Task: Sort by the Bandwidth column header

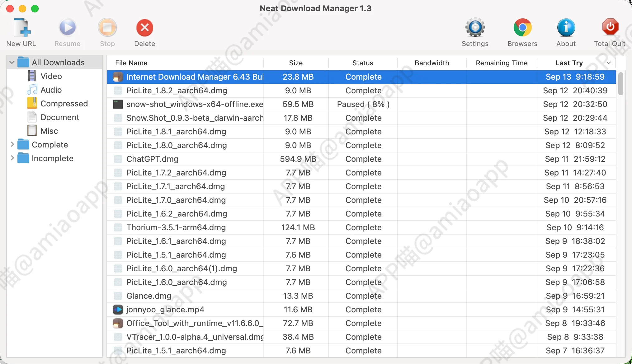Action: 432,63
